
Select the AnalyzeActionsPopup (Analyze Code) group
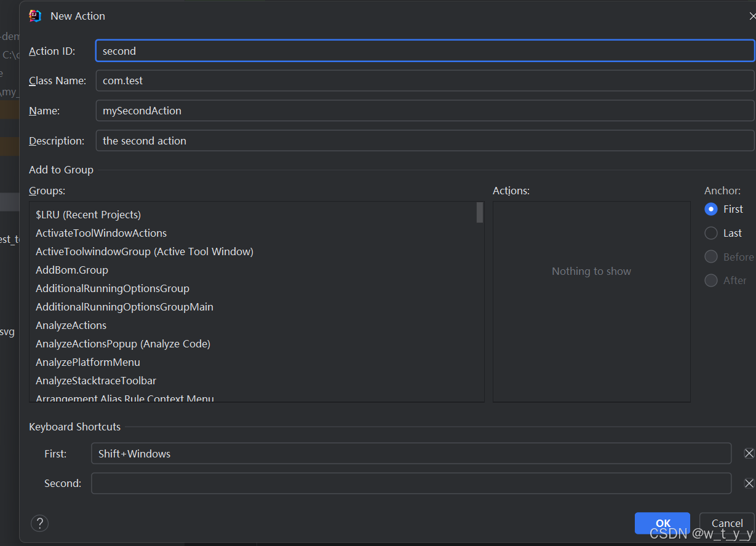point(122,343)
